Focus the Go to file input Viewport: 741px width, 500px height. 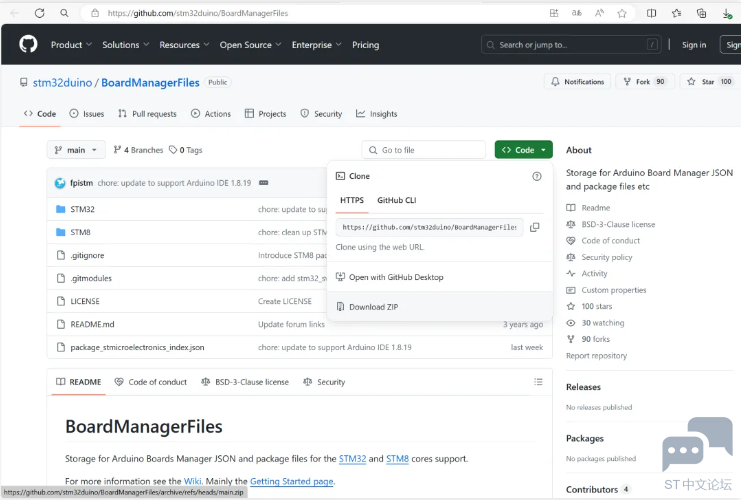(x=423, y=150)
